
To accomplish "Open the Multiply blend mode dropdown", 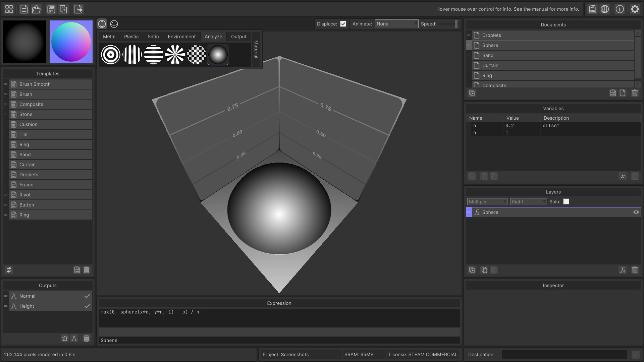I will [487, 201].
